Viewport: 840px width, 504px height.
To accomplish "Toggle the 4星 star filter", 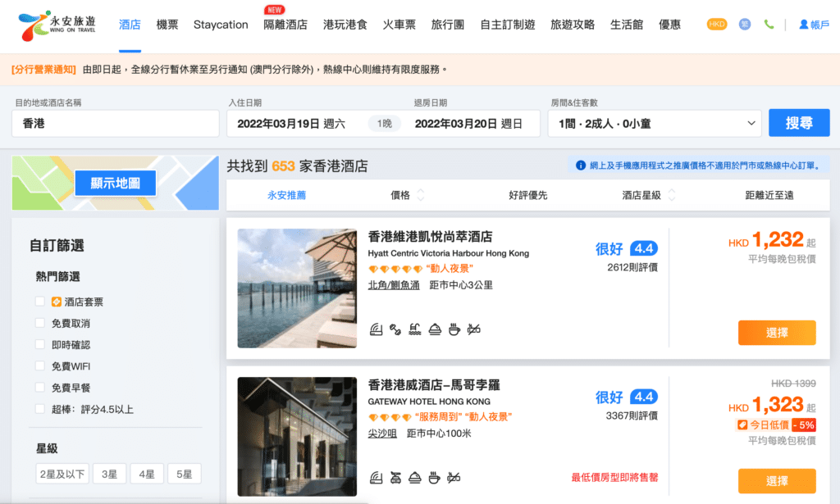I will (147, 474).
